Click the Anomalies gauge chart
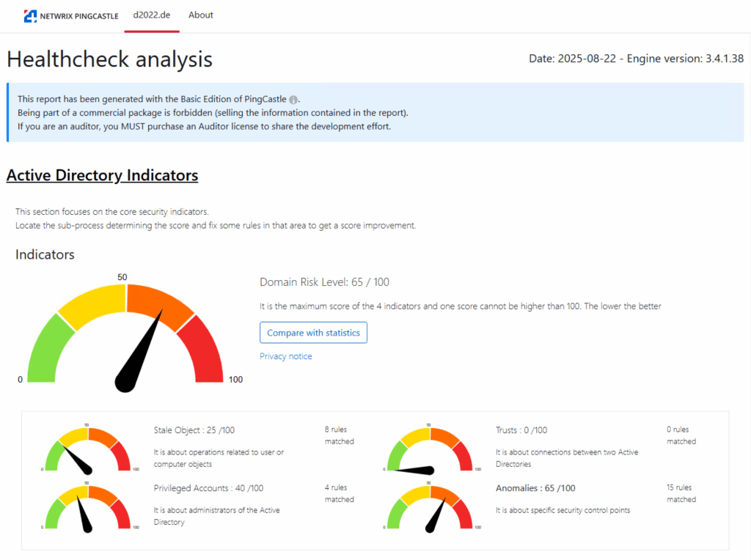Image resolution: width=751 pixels, height=560 pixels. pyautogui.click(x=430, y=506)
